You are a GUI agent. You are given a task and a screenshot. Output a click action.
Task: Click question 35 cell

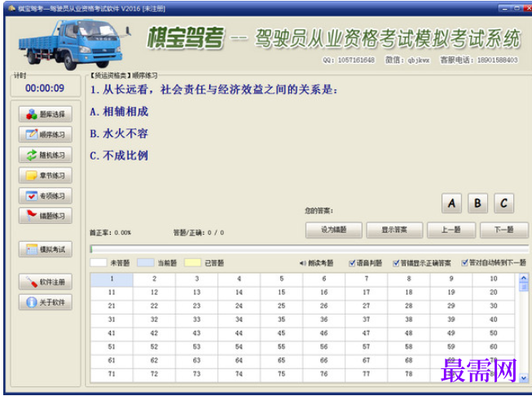[281, 320]
